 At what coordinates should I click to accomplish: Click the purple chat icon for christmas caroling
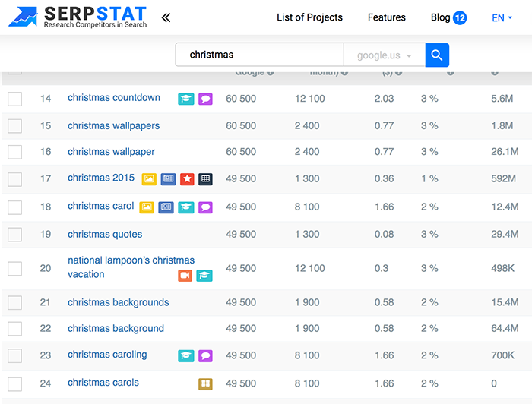(205, 356)
